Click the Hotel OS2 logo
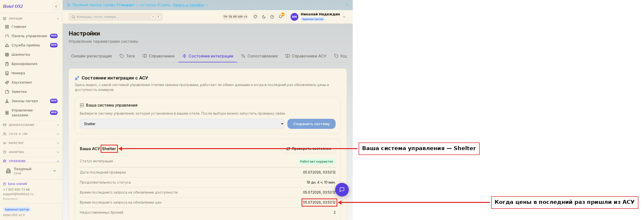The image size is (644, 220). click(x=13, y=6)
